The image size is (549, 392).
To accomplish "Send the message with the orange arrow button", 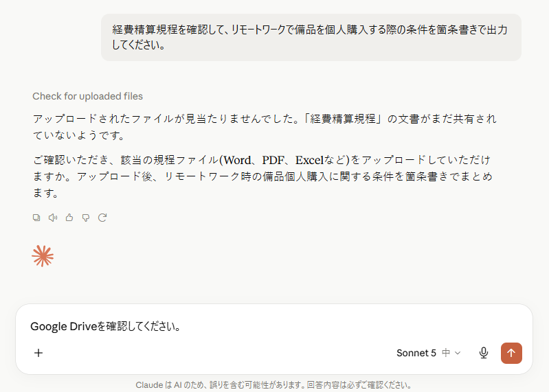I will [x=511, y=353].
